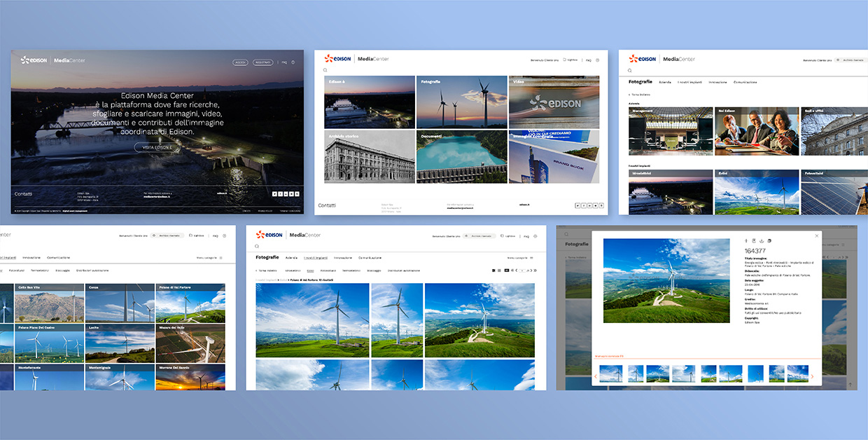Click the left arrow of the thumbnail carousel
The width and height of the screenshot is (868, 440).
click(596, 376)
